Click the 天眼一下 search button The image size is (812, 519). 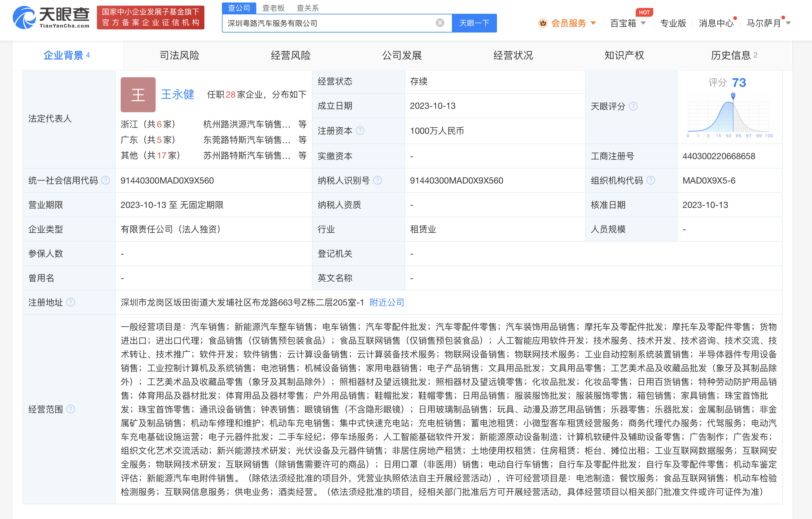pos(474,23)
